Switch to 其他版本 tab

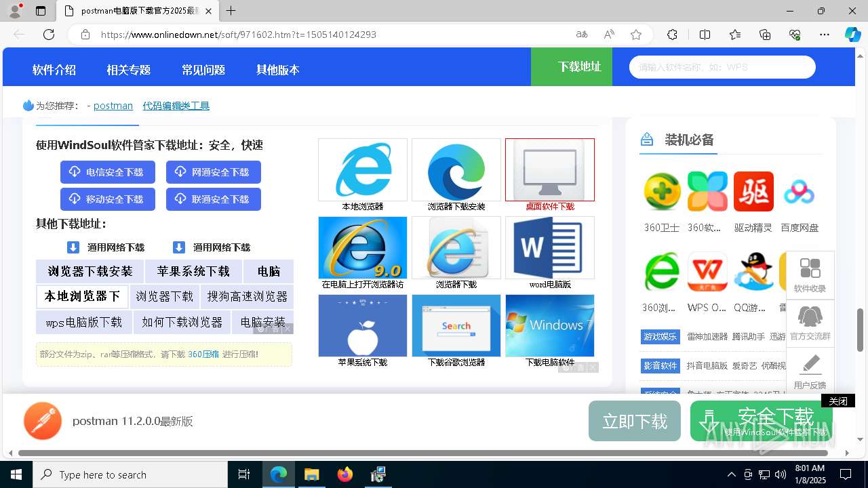(x=278, y=70)
